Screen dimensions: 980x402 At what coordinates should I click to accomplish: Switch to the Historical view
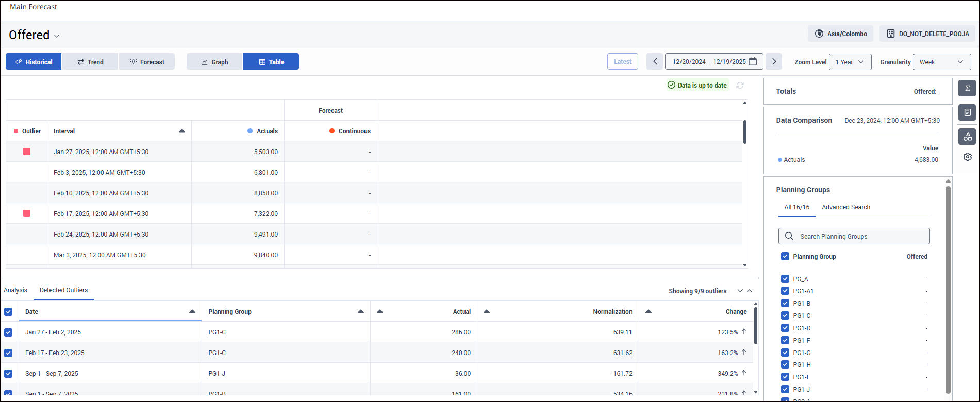[x=34, y=61]
